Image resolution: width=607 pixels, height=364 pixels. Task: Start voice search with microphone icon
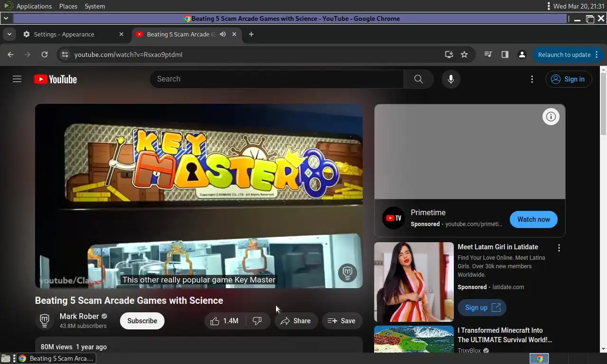(451, 79)
